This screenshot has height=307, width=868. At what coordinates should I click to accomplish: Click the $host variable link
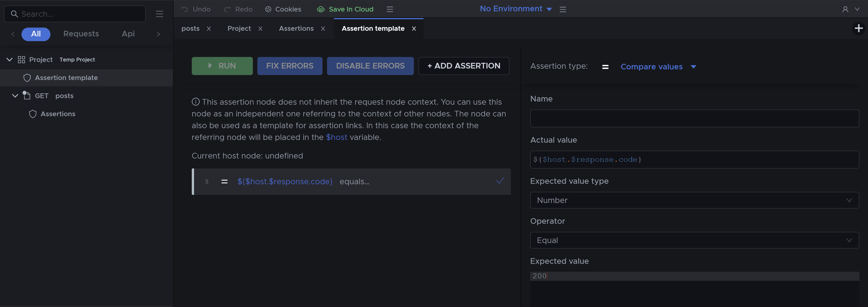[336, 137]
